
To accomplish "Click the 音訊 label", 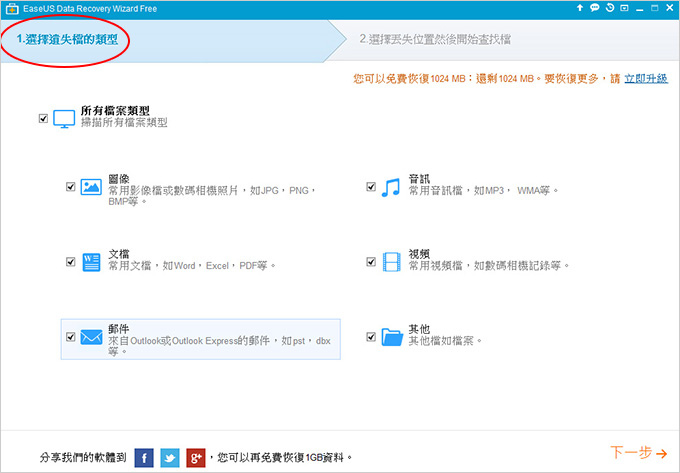I will tap(419, 179).
